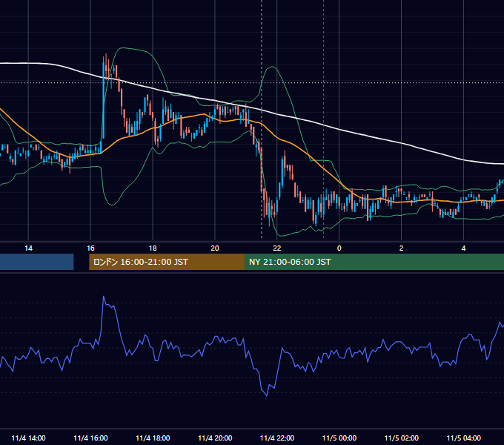Click the 11/5 02:00 time label

tap(402, 438)
